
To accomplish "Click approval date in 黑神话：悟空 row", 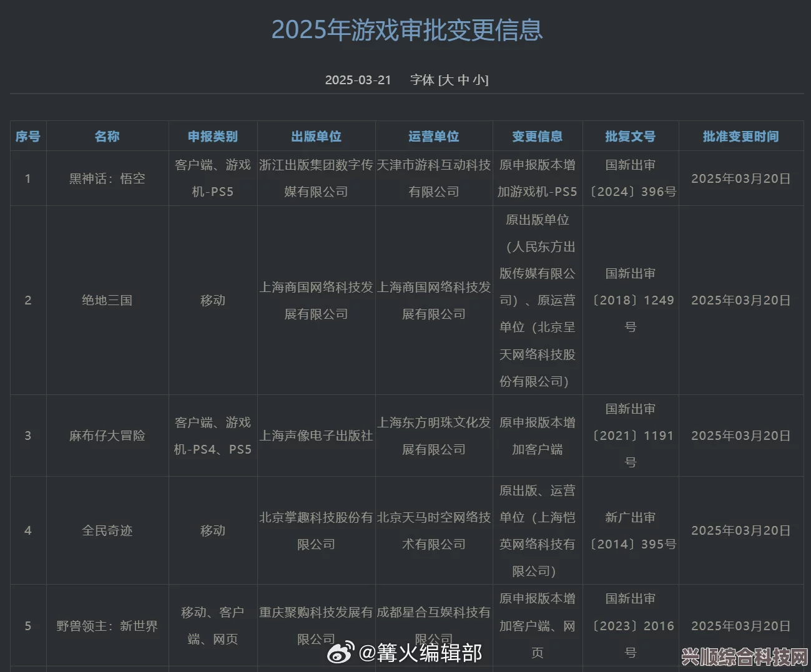I will pyautogui.click(x=741, y=178).
